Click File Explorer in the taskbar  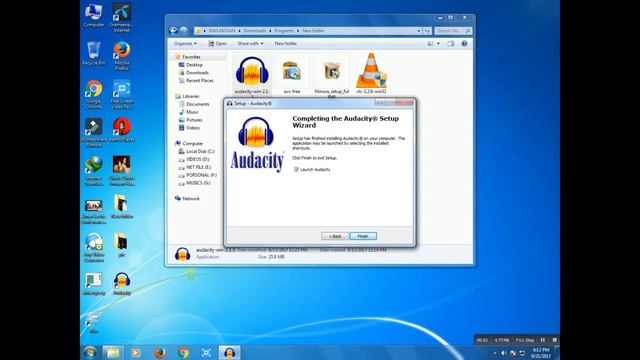[x=113, y=352]
